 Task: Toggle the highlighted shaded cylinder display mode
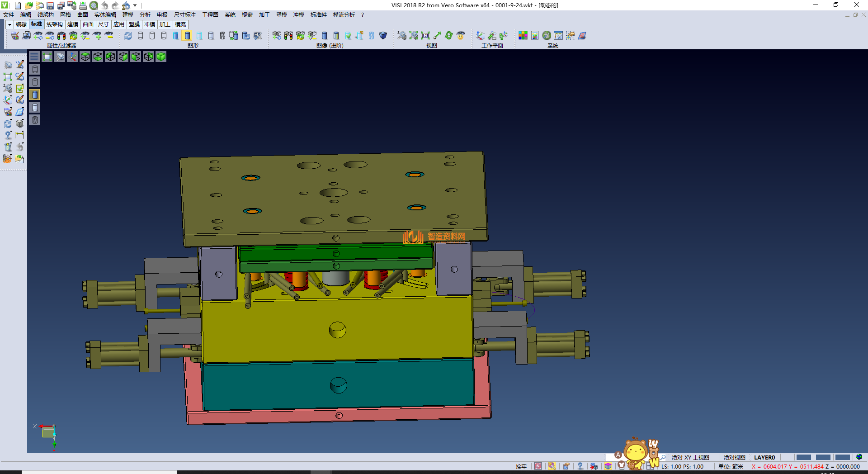[x=188, y=35]
